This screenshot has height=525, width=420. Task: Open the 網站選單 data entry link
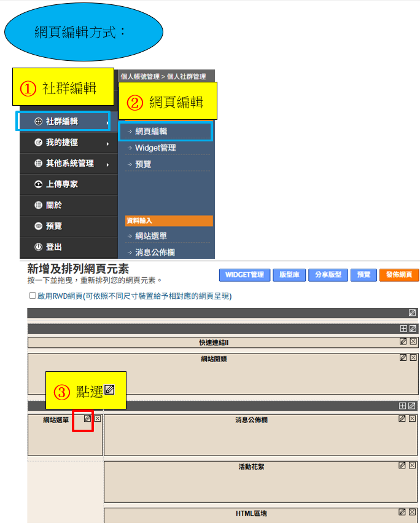click(151, 236)
